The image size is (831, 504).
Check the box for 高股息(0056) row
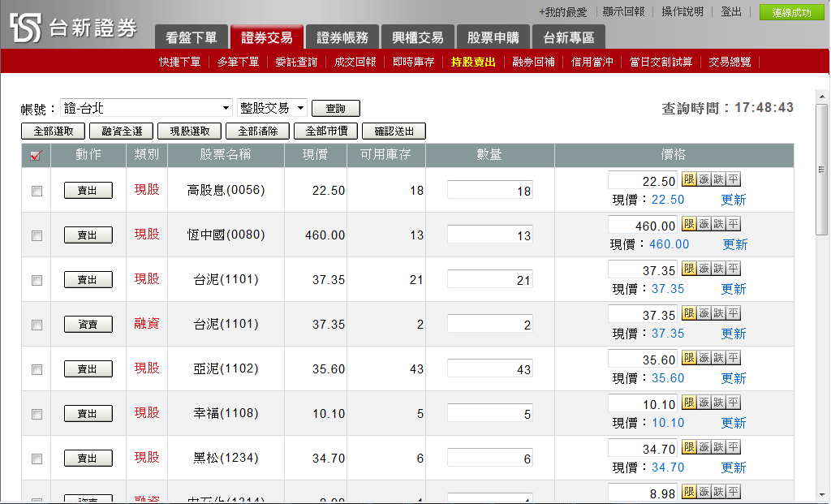[37, 191]
